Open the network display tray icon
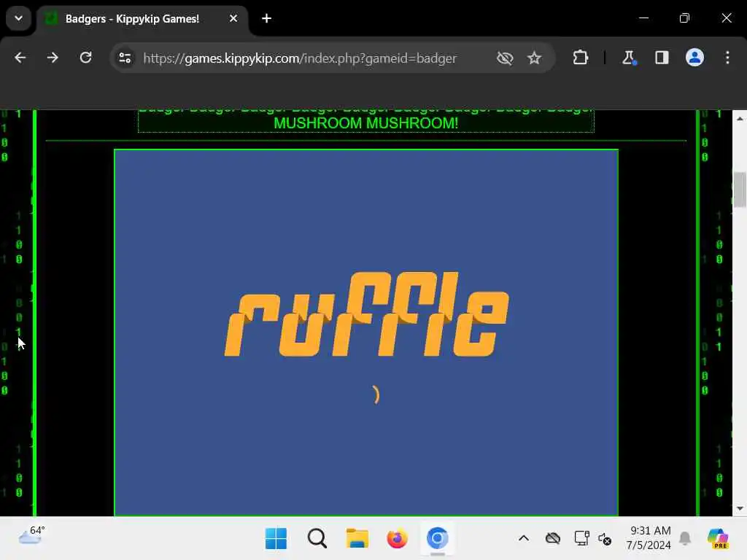This screenshot has width=747, height=560. pyautogui.click(x=581, y=539)
